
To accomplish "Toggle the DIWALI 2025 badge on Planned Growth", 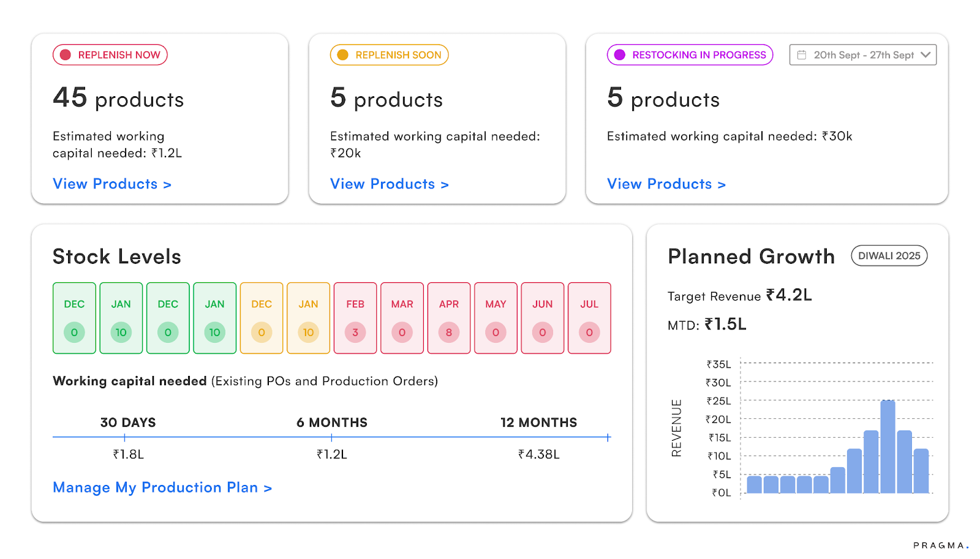I will 889,256.
